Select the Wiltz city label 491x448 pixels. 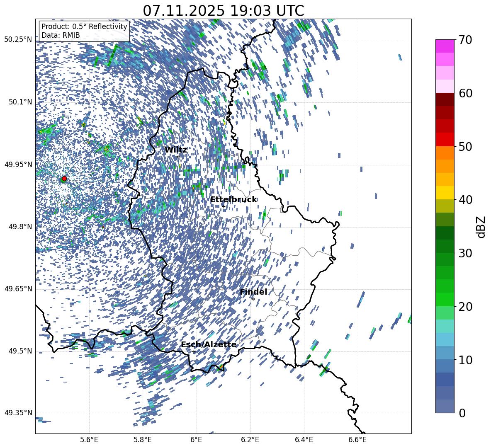[176, 150]
